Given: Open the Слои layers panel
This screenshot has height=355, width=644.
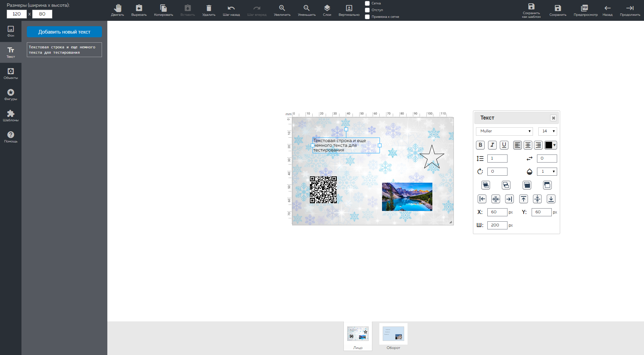Looking at the screenshot, I should click(x=327, y=10).
